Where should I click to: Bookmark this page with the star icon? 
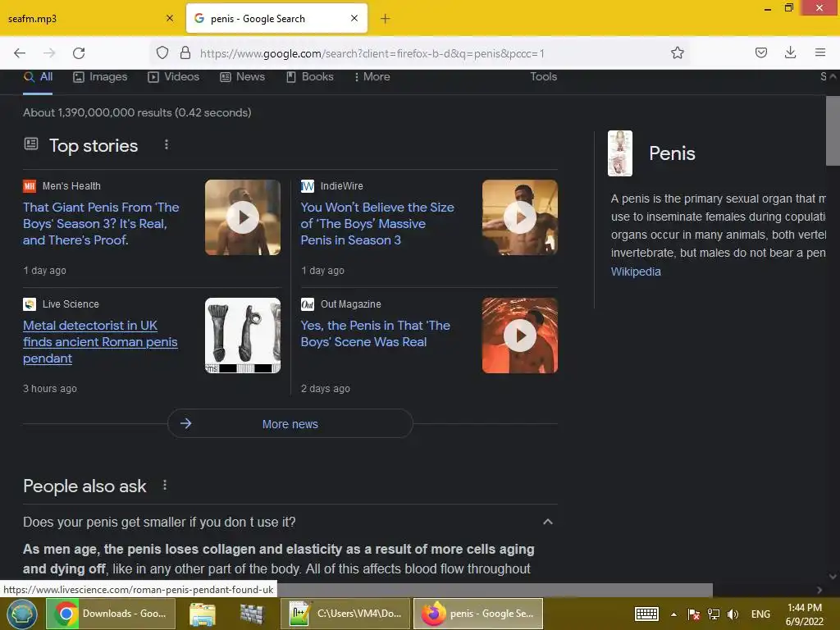click(x=677, y=53)
